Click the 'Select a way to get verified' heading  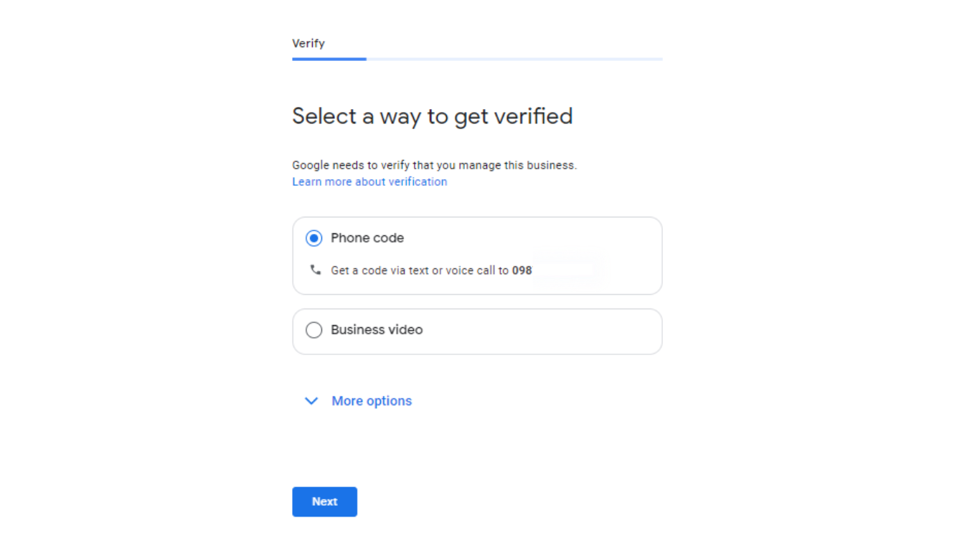(x=433, y=116)
